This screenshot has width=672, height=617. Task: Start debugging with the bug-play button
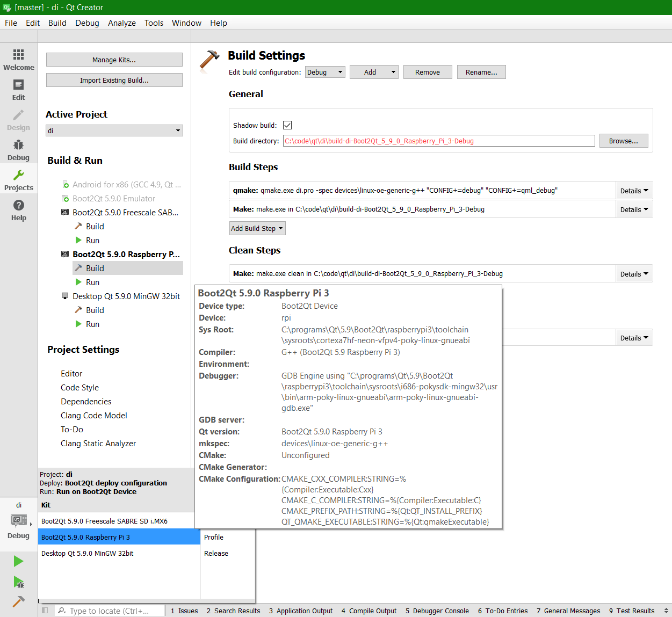[18, 582]
